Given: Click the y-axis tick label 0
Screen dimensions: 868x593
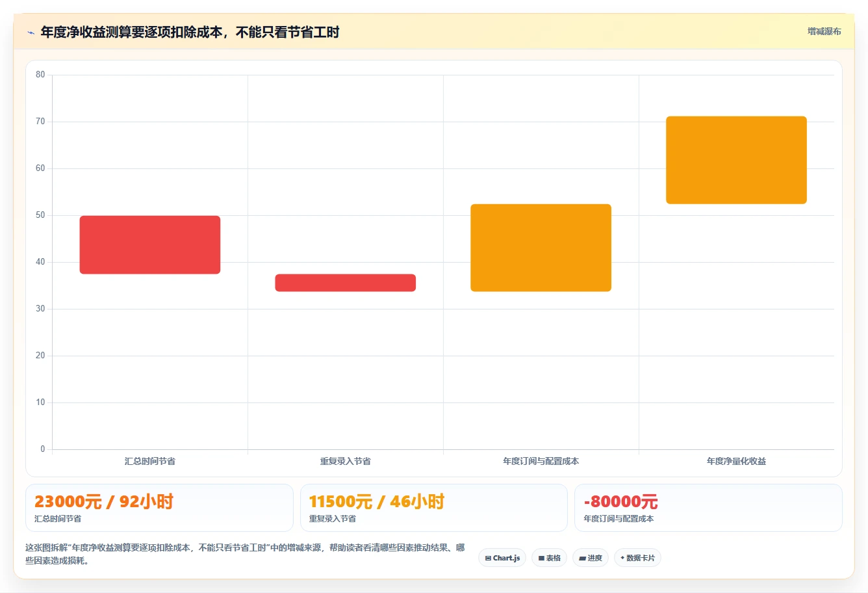Looking at the screenshot, I should 43,449.
